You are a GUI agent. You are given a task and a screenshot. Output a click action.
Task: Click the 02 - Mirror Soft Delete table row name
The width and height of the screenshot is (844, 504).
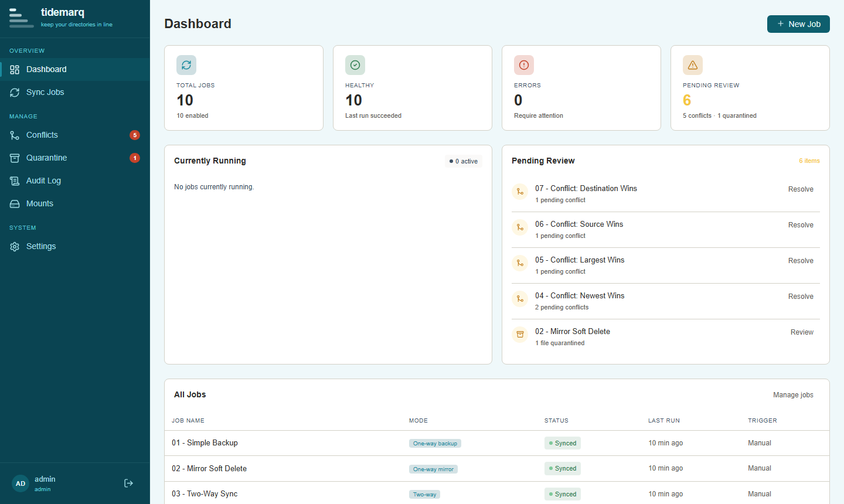pyautogui.click(x=209, y=469)
